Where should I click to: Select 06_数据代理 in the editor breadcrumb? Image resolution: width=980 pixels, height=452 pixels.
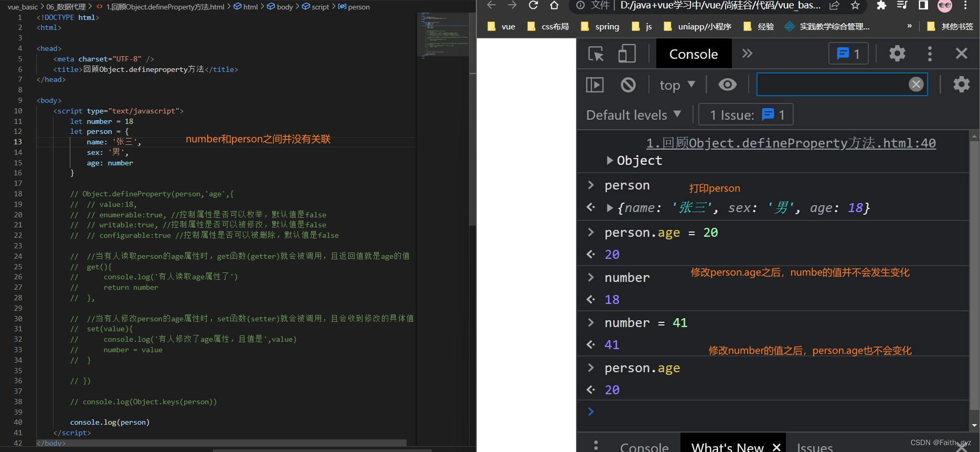[66, 7]
